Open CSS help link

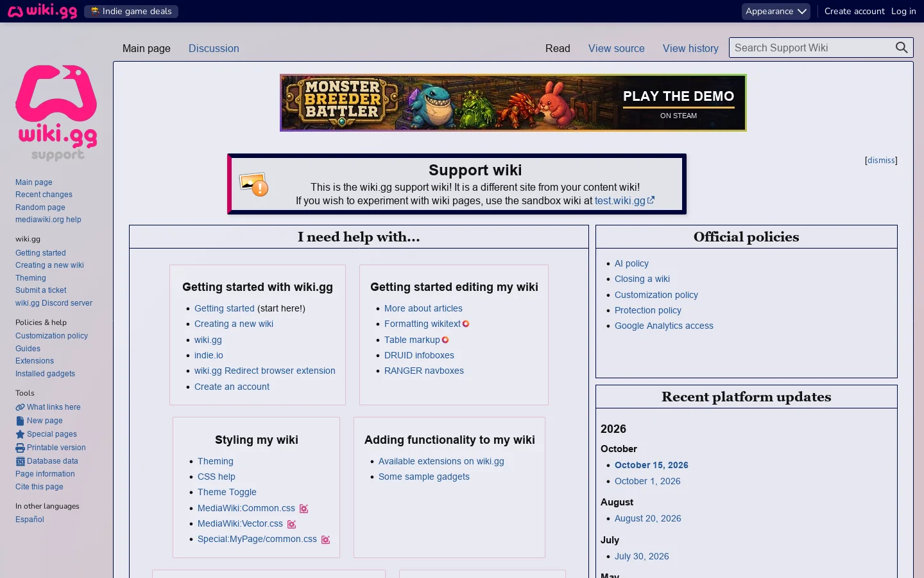pyautogui.click(x=216, y=477)
